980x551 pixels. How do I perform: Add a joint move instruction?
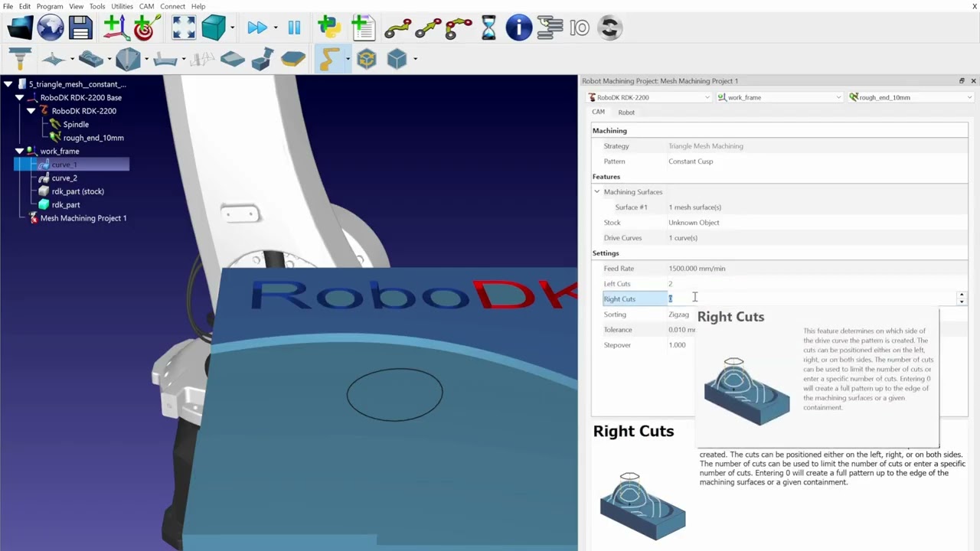(397, 28)
